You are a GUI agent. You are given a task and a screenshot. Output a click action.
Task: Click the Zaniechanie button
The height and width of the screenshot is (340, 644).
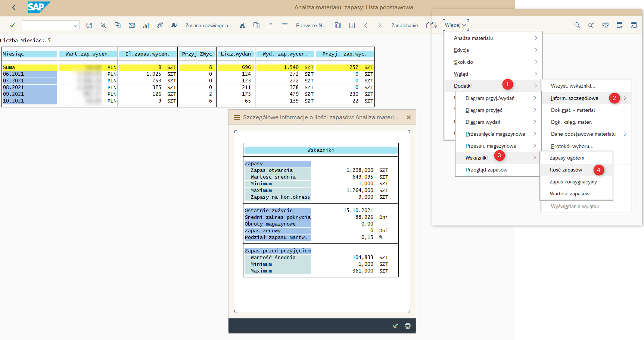405,25
